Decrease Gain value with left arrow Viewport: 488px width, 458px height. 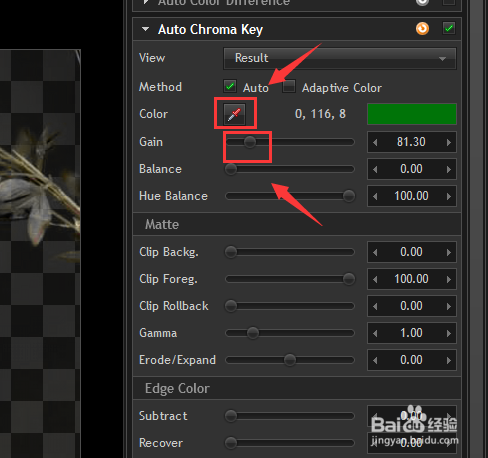[x=375, y=142]
